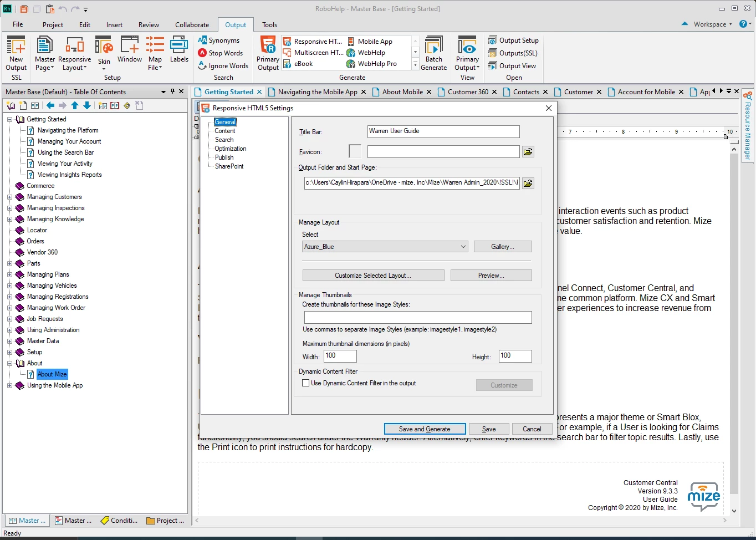
Task: Click Save and Generate button
Action: [x=425, y=429]
